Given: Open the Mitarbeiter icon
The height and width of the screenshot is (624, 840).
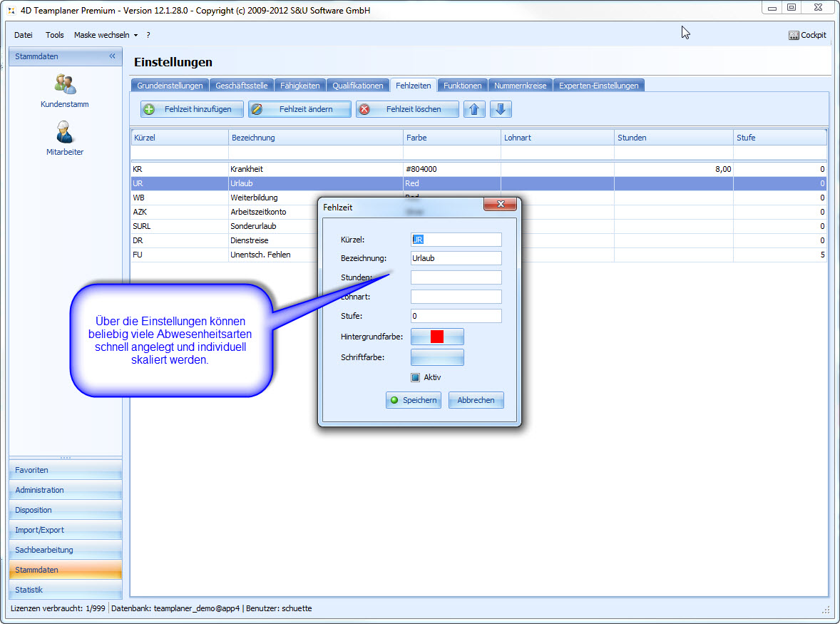Looking at the screenshot, I should (x=65, y=133).
